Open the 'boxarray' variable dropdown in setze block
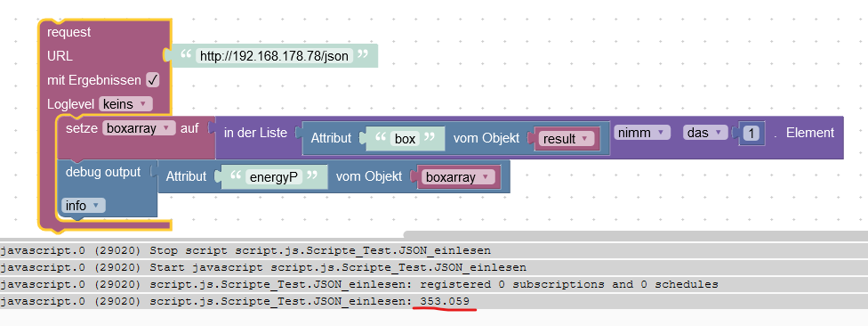868x326 pixels. pos(139,128)
